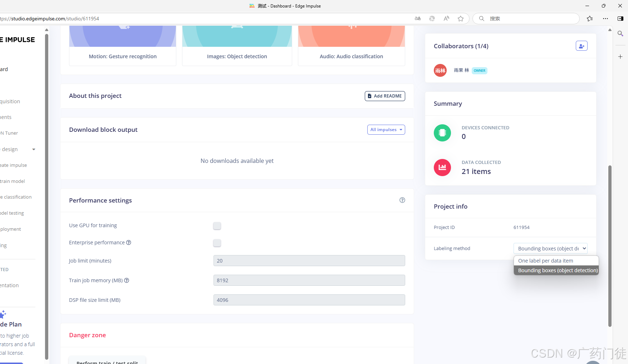Open the browser favorites list icon
Image resolution: width=628 pixels, height=364 pixels.
click(x=590, y=19)
